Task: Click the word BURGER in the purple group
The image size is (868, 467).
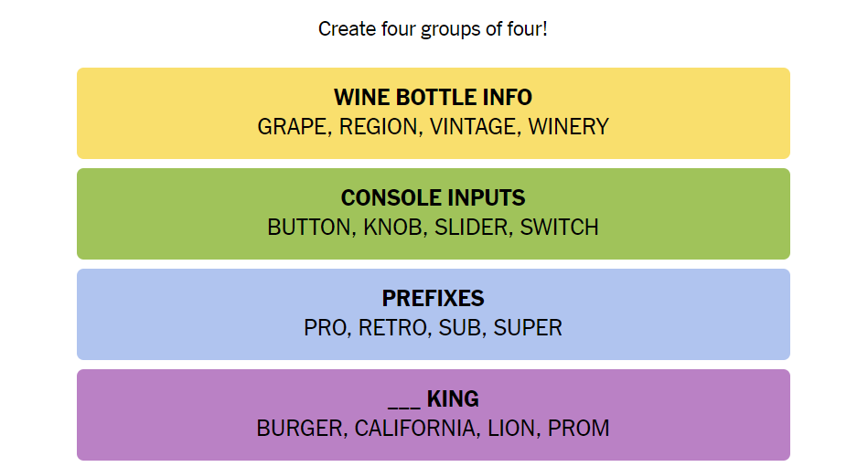Action: 300,428
